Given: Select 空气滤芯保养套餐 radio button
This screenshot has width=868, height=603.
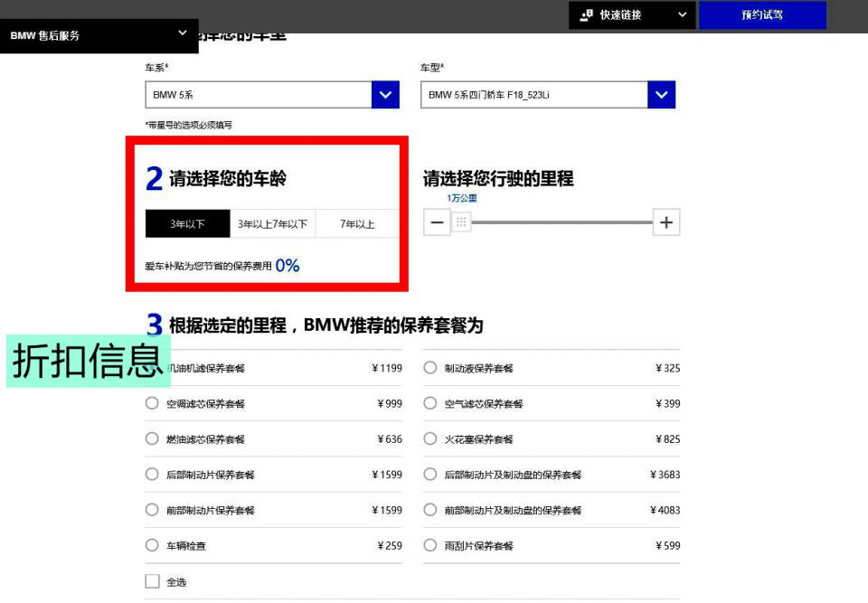Looking at the screenshot, I should pyautogui.click(x=430, y=403).
